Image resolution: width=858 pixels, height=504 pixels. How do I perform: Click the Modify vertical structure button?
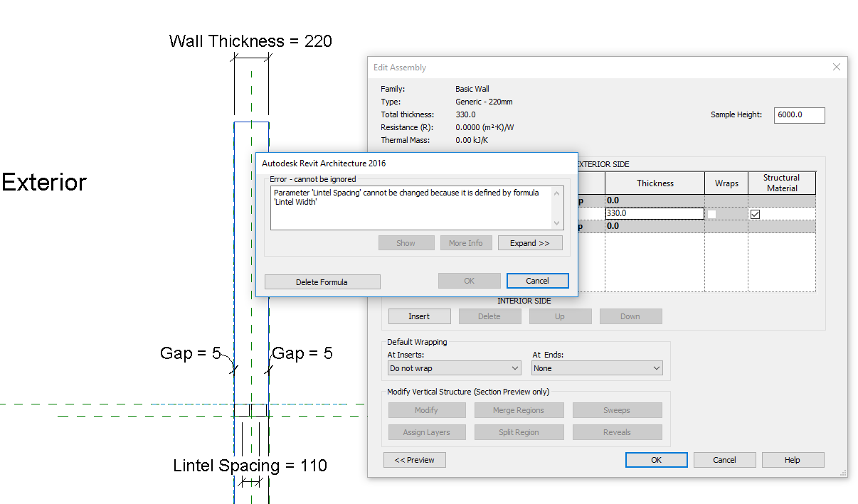coord(427,410)
